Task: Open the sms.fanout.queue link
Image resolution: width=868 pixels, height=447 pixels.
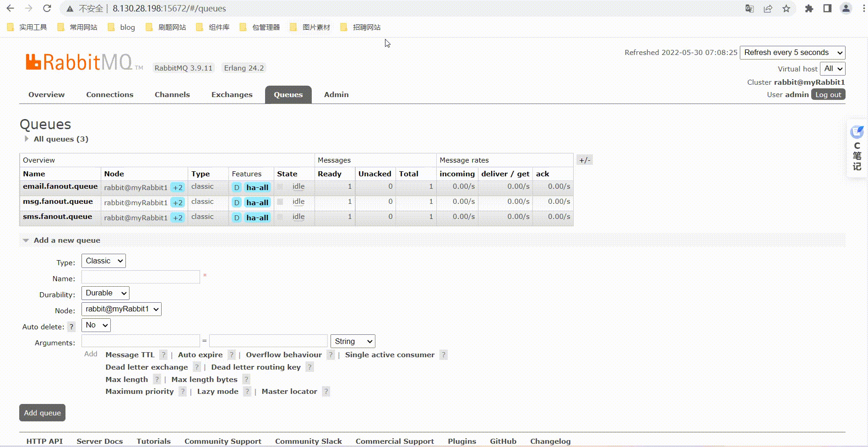Action: pos(58,217)
